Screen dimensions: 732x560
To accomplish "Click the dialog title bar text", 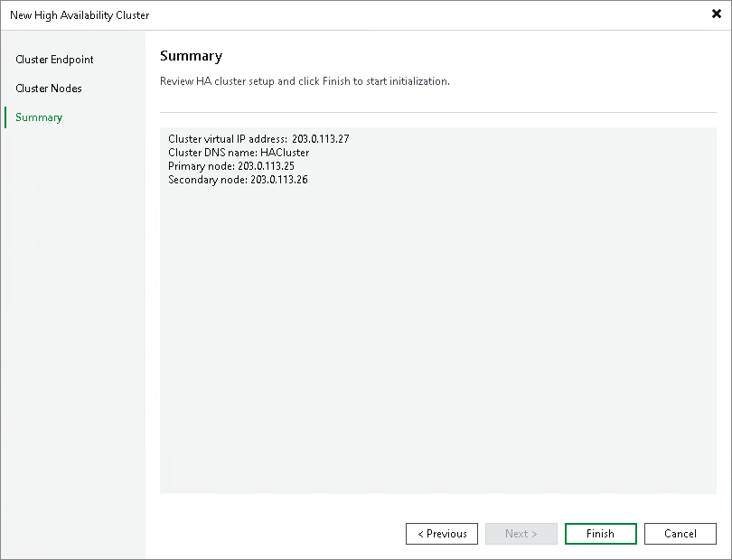I will coord(79,15).
